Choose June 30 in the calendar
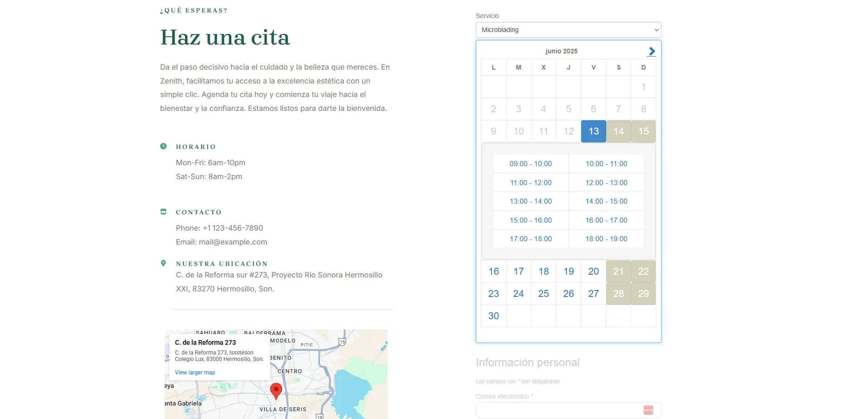Image resolution: width=868 pixels, height=419 pixels. (x=493, y=316)
